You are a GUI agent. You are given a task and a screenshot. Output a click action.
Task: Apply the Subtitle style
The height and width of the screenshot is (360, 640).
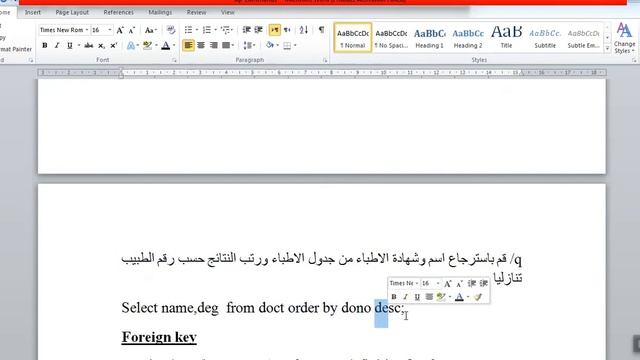click(545, 38)
